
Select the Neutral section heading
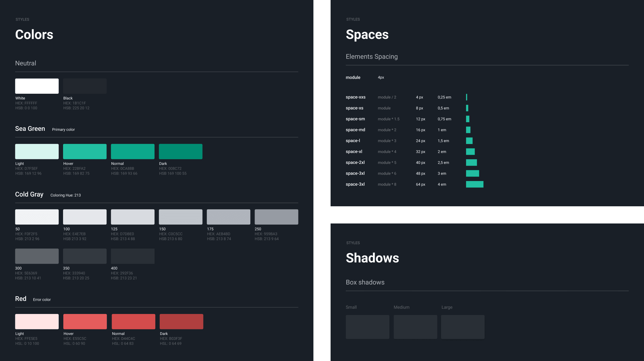coord(25,63)
